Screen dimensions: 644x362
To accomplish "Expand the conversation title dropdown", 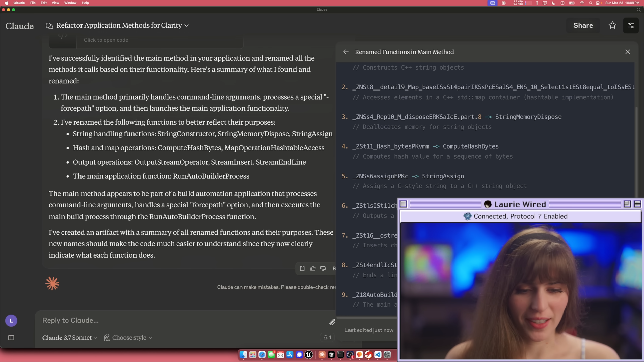I will point(186,26).
